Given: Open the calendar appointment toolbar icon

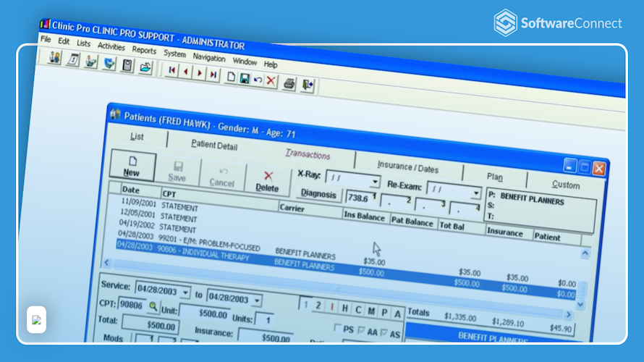Looking at the screenshot, I should 72,60.
